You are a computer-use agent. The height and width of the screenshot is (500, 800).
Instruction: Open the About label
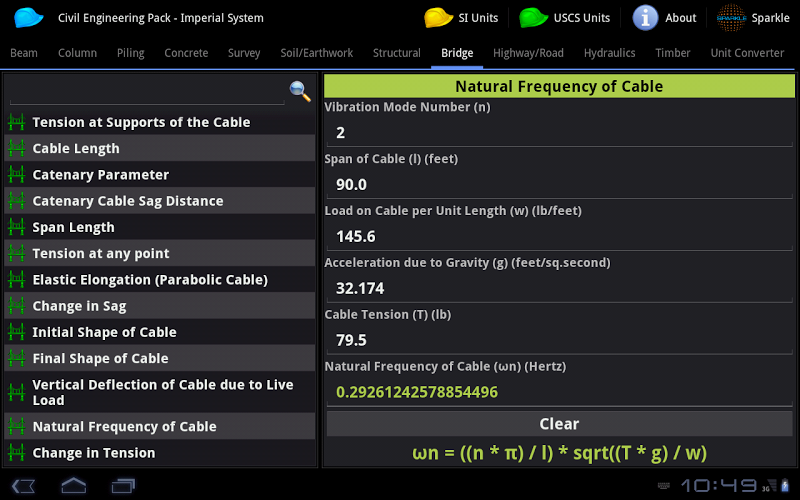[681, 18]
